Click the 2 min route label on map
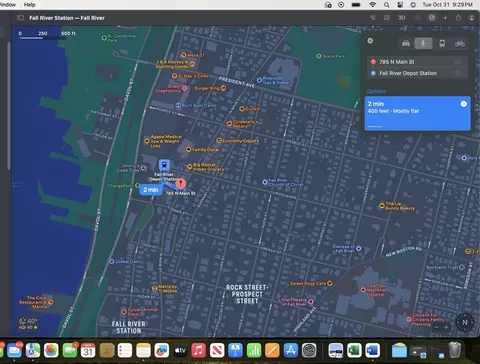 tap(151, 190)
